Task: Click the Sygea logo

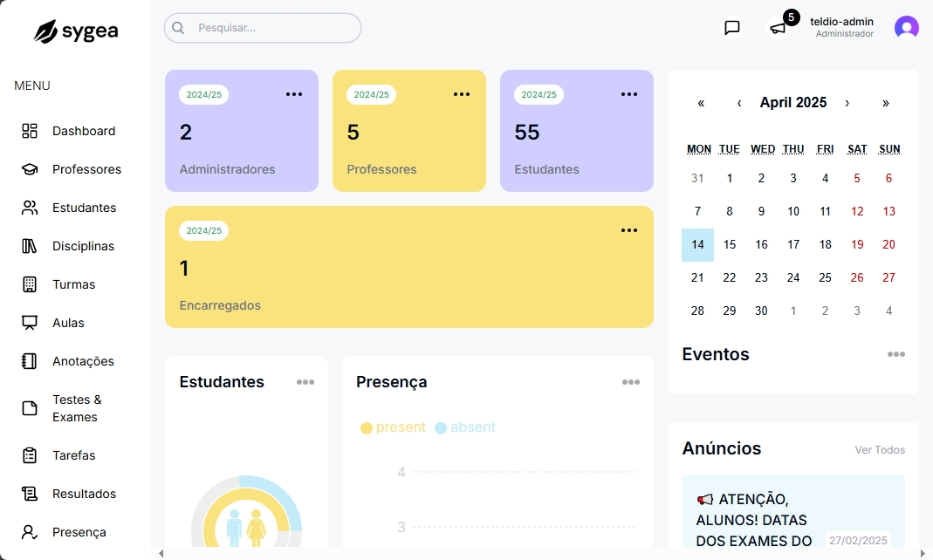Action: click(x=76, y=32)
